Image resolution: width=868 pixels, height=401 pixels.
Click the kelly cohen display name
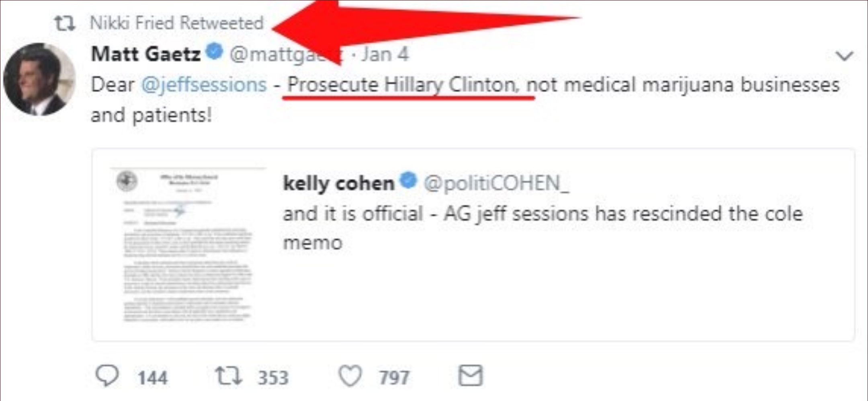tap(339, 183)
